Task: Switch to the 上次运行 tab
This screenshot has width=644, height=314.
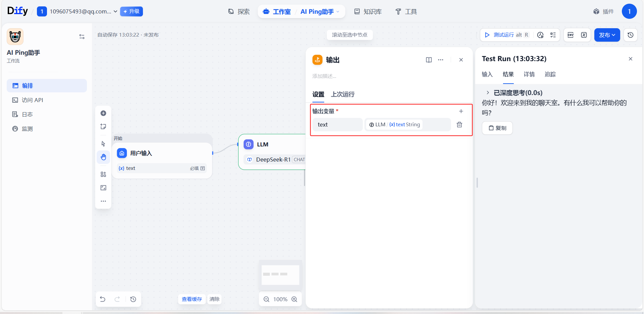Action: pos(343,94)
